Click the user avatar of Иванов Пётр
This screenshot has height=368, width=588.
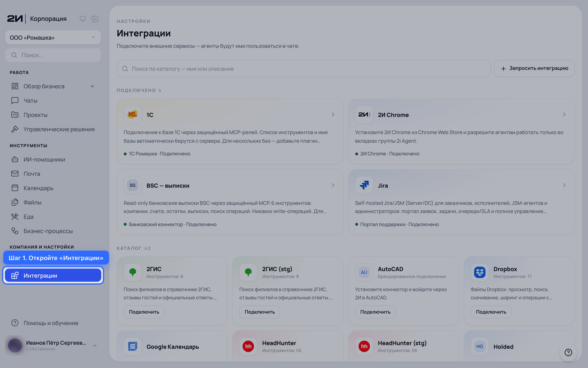click(x=15, y=345)
